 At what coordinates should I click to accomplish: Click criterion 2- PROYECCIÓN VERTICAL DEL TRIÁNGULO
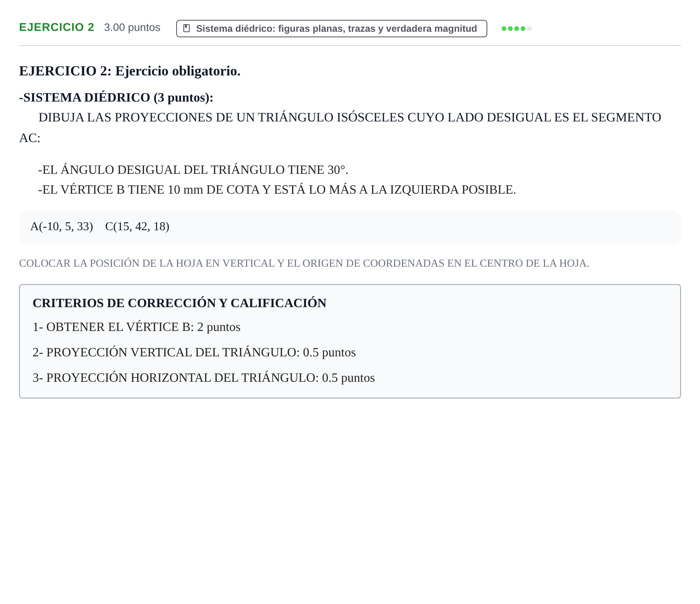194,352
